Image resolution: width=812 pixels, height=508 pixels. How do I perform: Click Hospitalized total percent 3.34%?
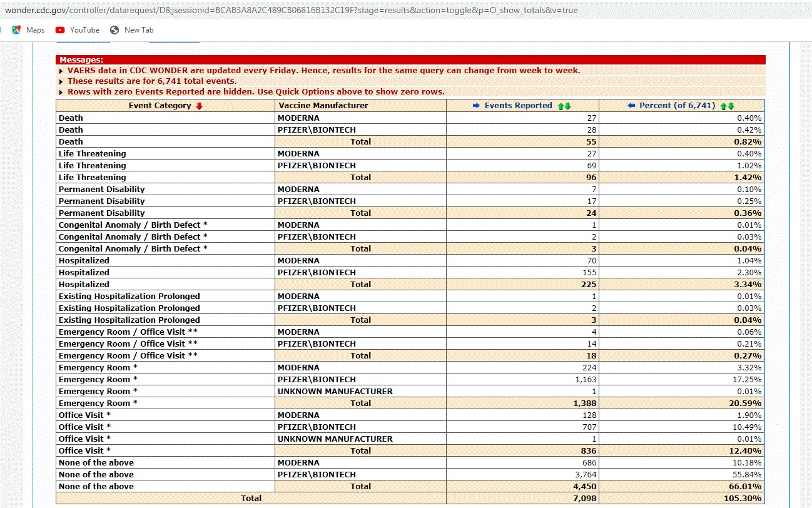click(x=748, y=284)
